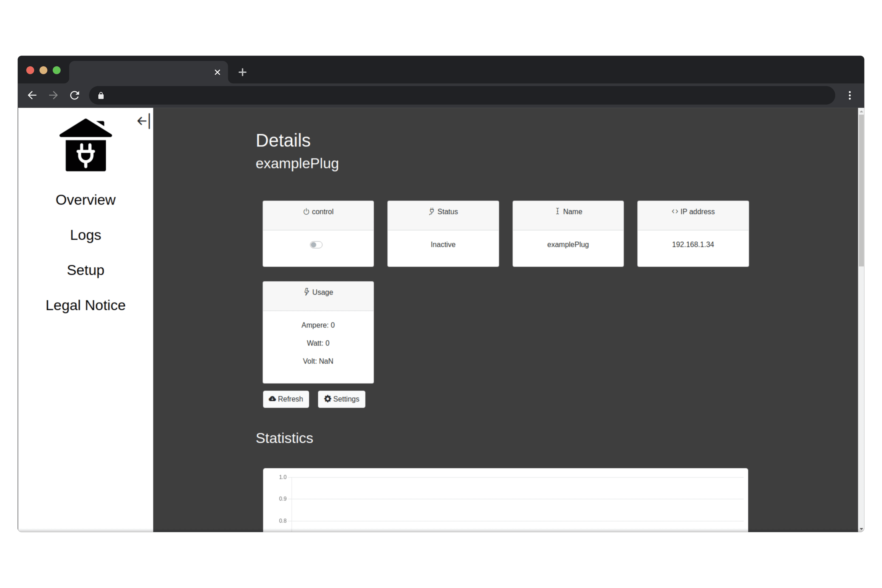The image size is (882, 588).
Task: Go to the Setup page
Action: [x=85, y=270]
